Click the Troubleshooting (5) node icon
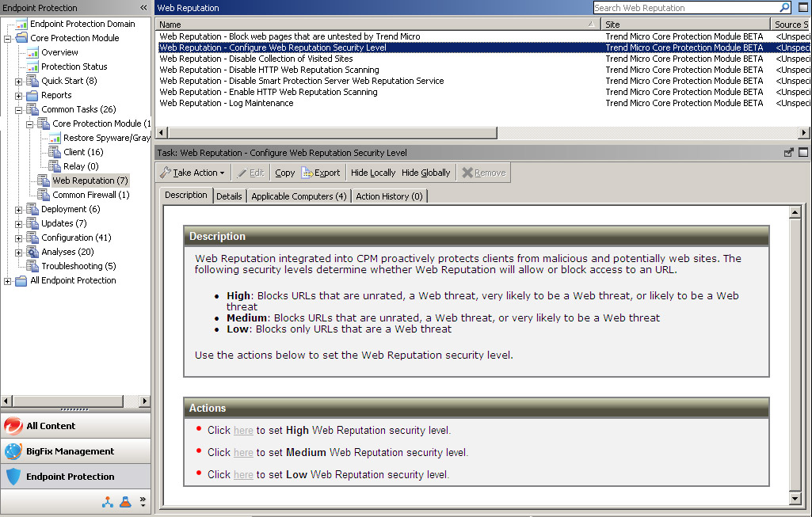 32,266
